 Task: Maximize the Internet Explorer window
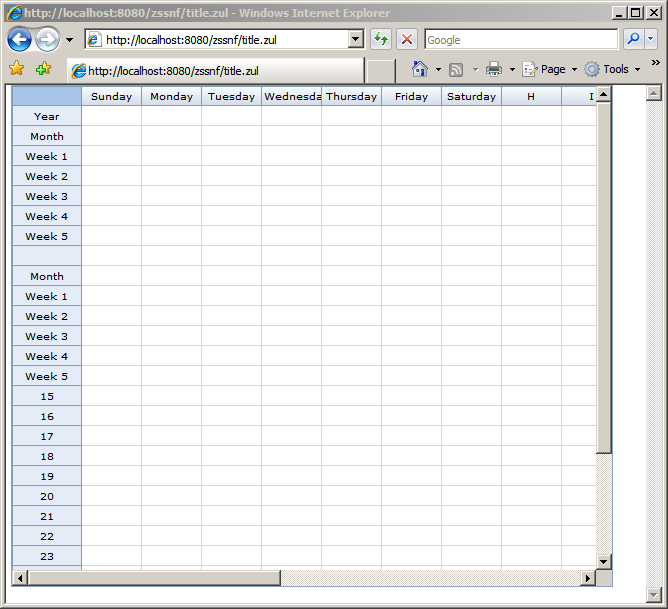(636, 13)
